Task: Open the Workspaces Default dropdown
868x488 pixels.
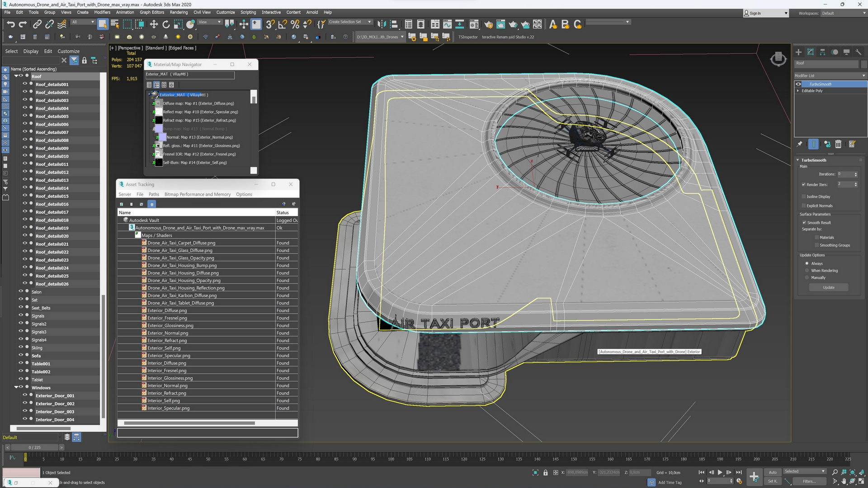Action: tap(844, 13)
